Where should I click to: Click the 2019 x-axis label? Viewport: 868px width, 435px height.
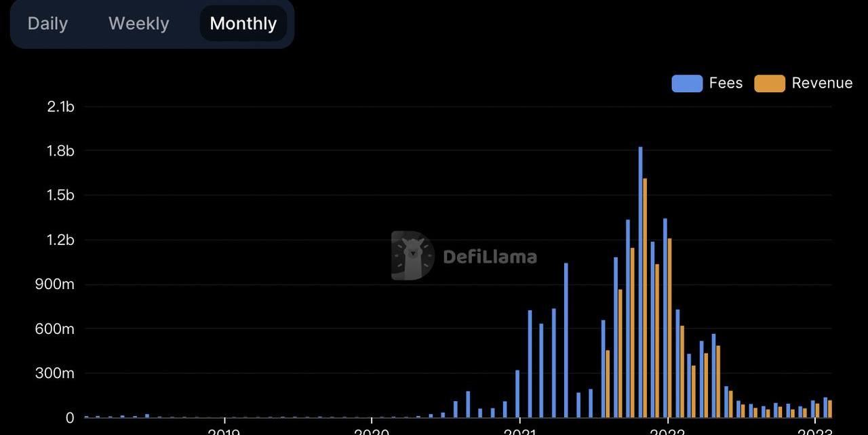[224, 432]
